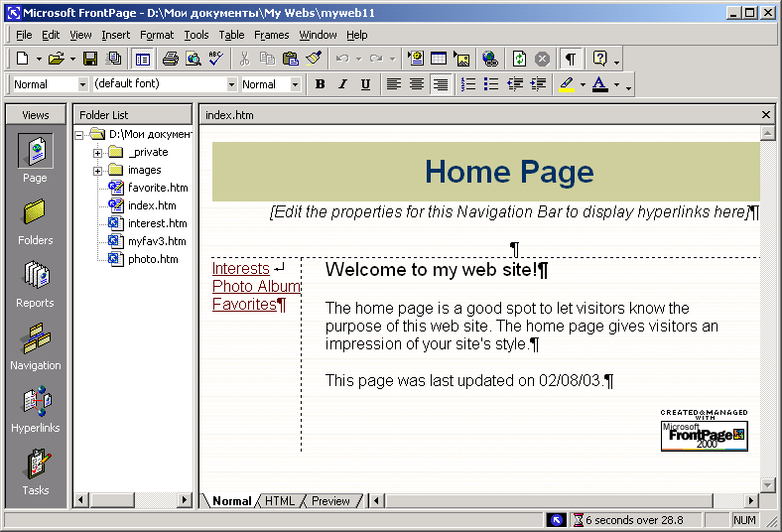Switch to Navigation view

[36, 346]
